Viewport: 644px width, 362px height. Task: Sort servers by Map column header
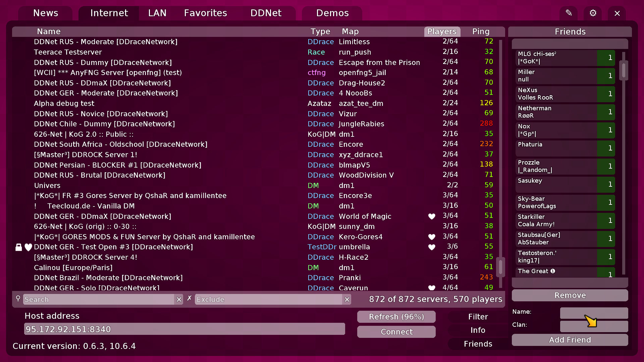350,32
